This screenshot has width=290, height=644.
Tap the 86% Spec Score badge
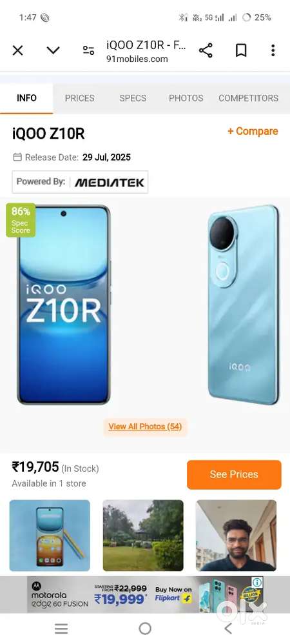(21, 221)
